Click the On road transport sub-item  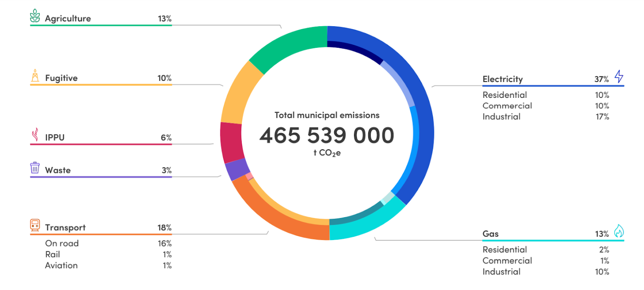[62, 243]
